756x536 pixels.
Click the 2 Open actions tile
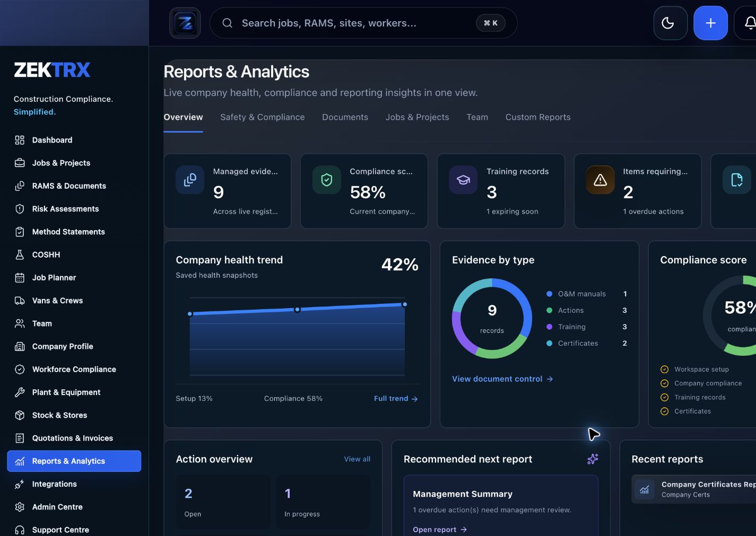[x=223, y=502]
